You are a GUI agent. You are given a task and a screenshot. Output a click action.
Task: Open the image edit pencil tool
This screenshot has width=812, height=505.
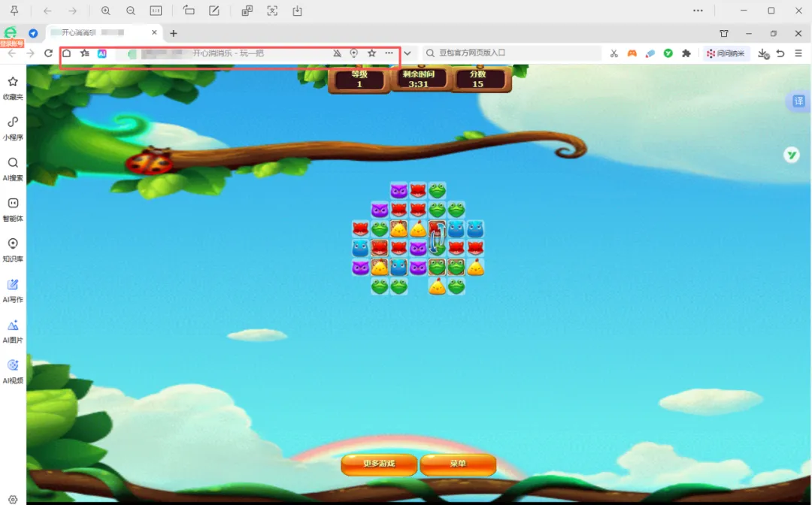tap(214, 11)
